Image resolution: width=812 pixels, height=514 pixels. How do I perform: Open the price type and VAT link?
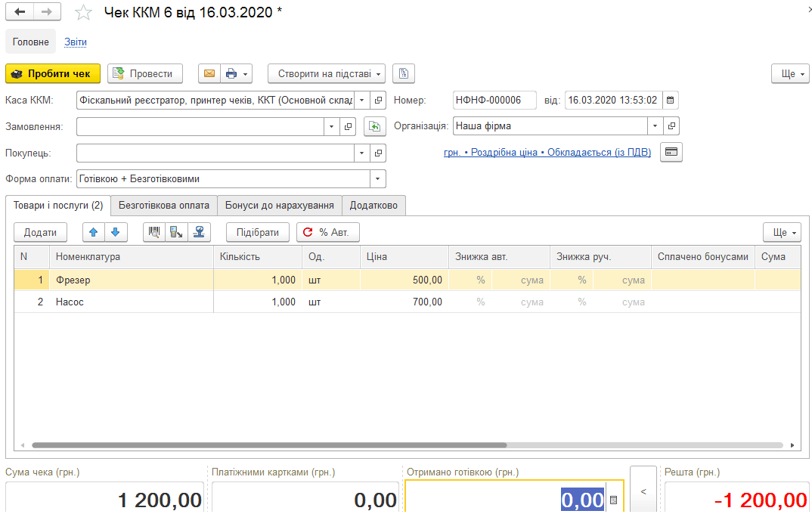(547, 152)
